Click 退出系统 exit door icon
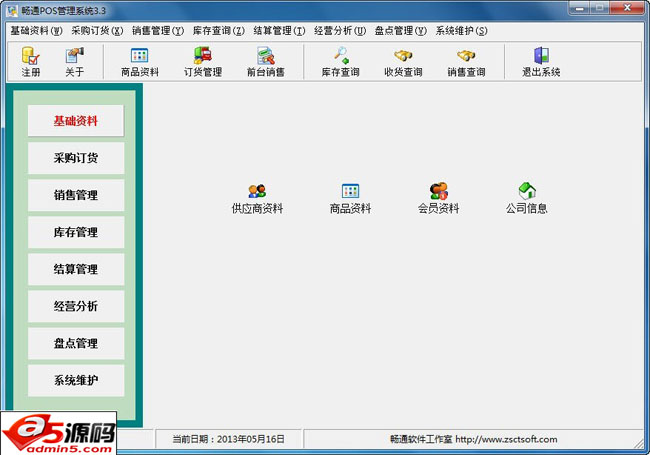650x455 pixels. pyautogui.click(x=541, y=62)
